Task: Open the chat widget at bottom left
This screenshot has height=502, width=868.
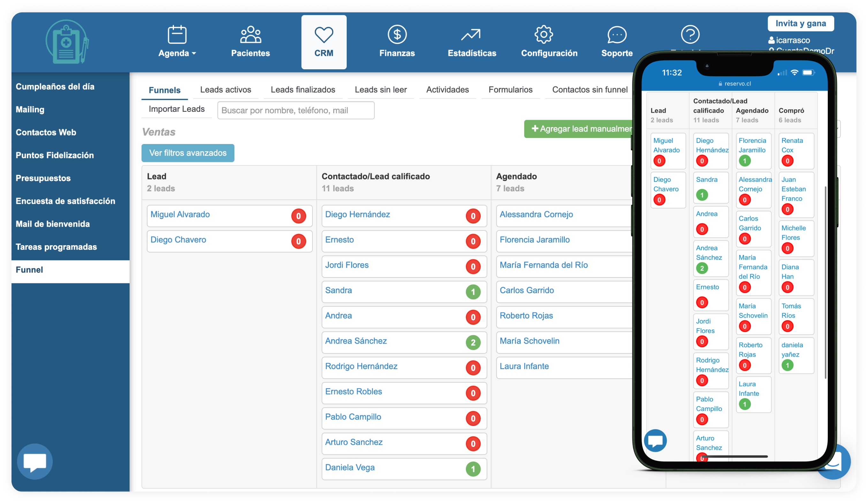Action: tap(34, 461)
